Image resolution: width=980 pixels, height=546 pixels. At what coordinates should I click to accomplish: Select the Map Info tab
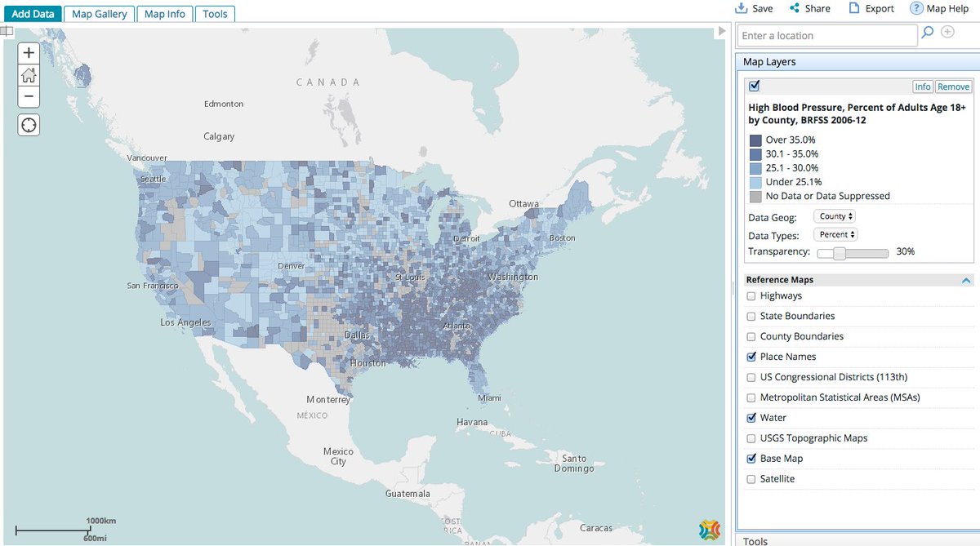coord(164,14)
